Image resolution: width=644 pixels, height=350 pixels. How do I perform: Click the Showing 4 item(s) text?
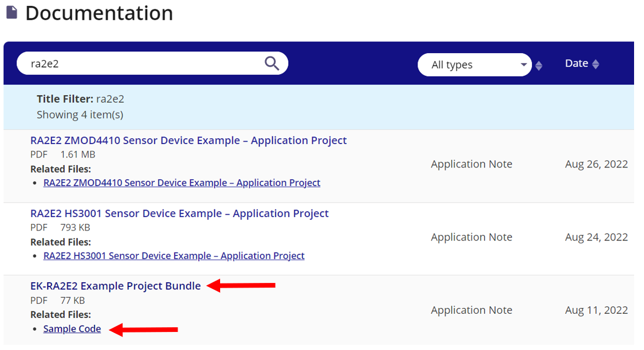(x=80, y=115)
